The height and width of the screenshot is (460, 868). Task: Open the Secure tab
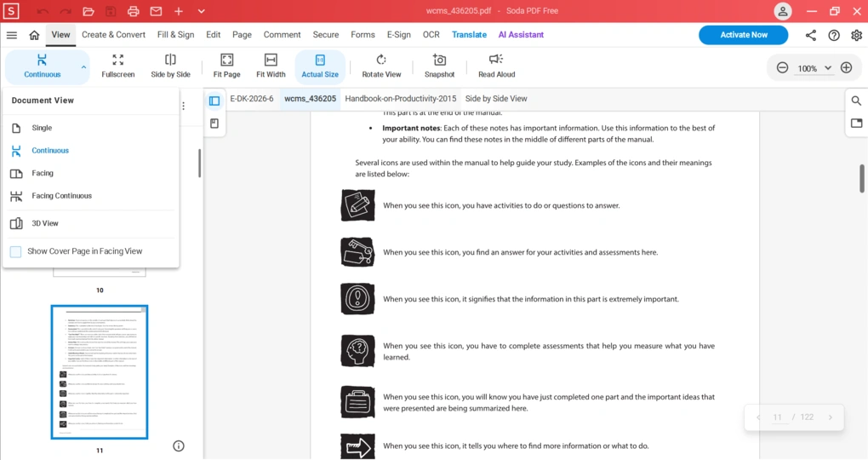click(x=325, y=34)
